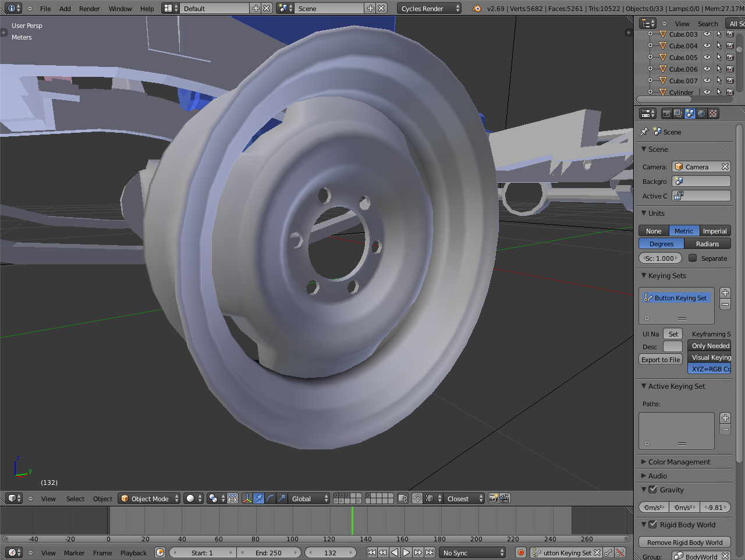745x560 pixels.
Task: Open the No Sync playback dropdown
Action: (473, 552)
